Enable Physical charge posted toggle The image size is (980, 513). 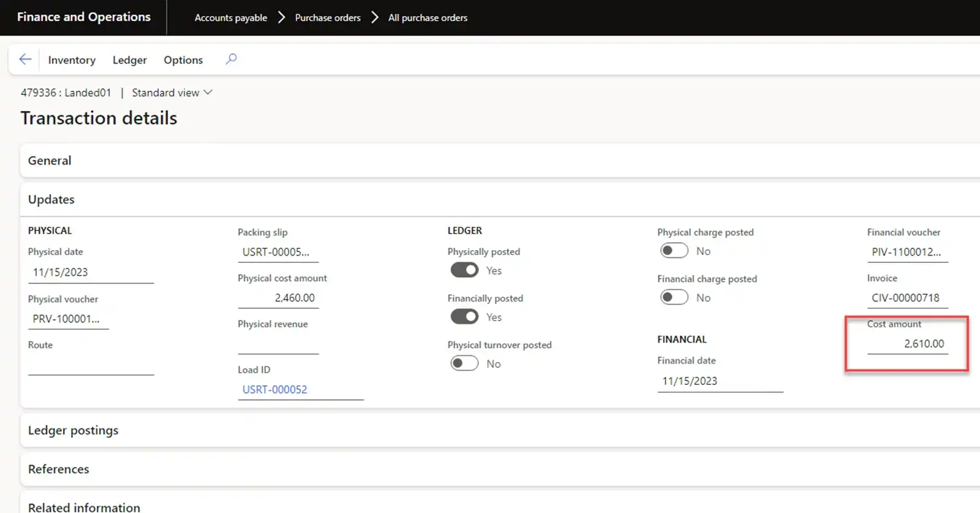[674, 251]
